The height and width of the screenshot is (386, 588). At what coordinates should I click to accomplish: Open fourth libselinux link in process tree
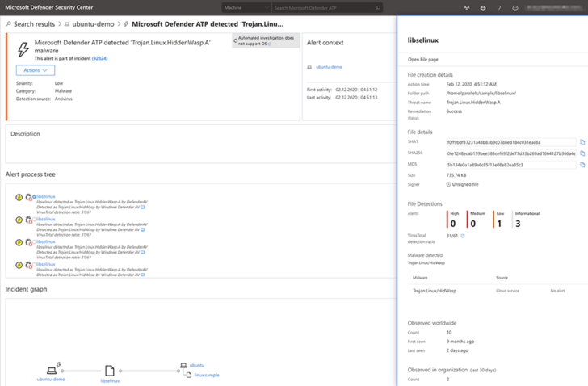[46, 264]
